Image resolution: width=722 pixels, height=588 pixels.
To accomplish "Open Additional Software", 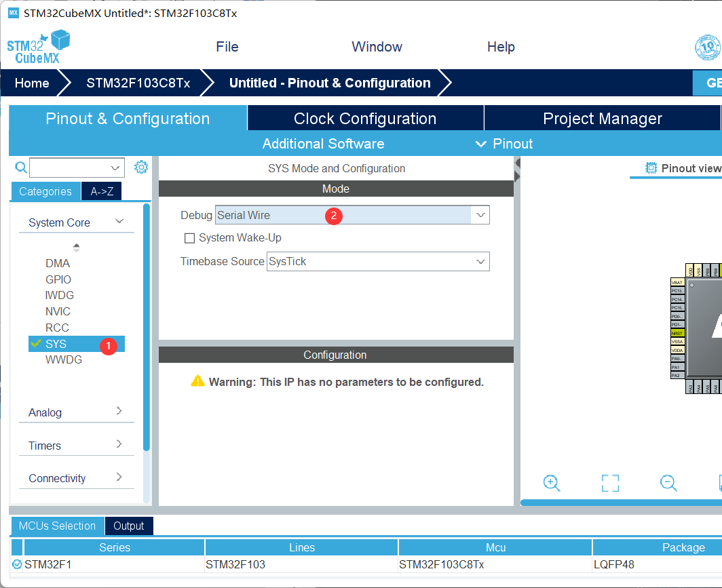I will [323, 144].
